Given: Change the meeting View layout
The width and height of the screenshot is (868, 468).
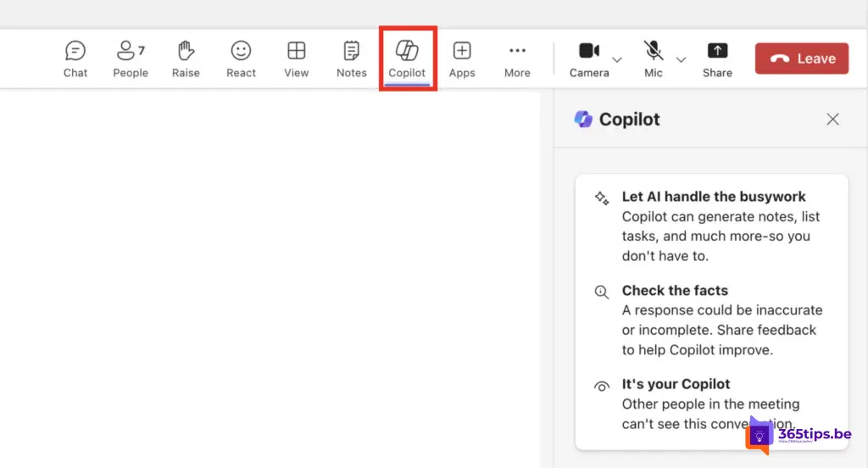Looking at the screenshot, I should pos(296,58).
